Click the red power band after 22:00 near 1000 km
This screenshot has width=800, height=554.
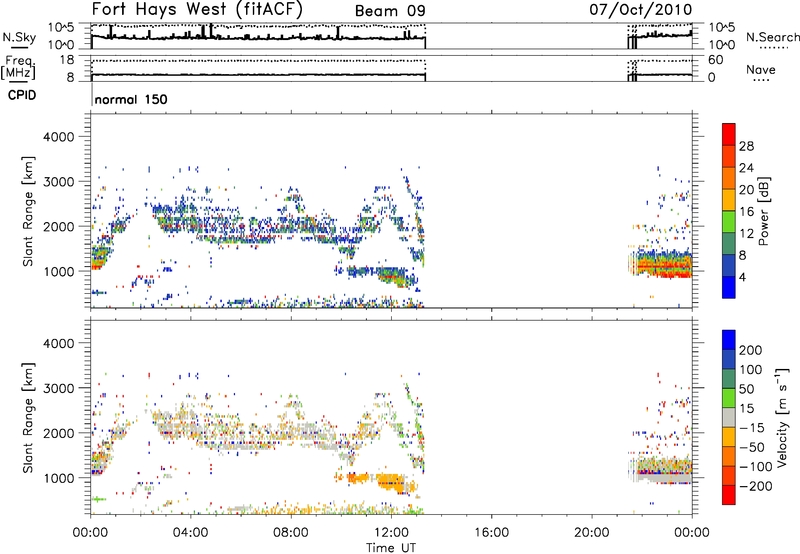[x=666, y=266]
